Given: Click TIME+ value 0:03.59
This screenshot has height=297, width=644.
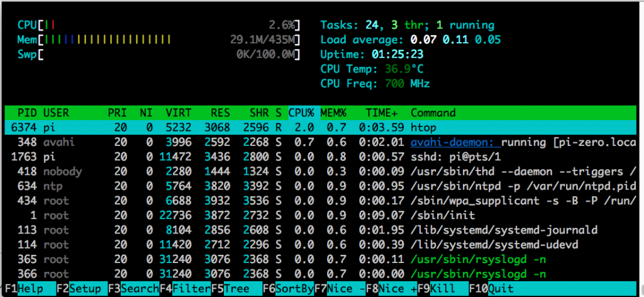Looking at the screenshot, I should tap(382, 128).
